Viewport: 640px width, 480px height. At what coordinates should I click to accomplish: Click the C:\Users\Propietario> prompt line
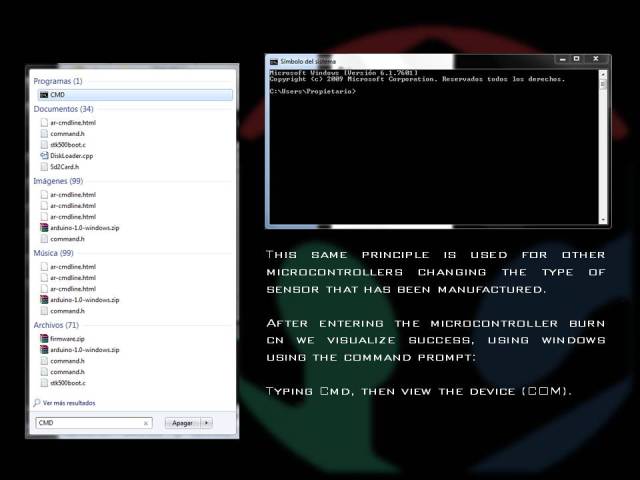[313, 91]
